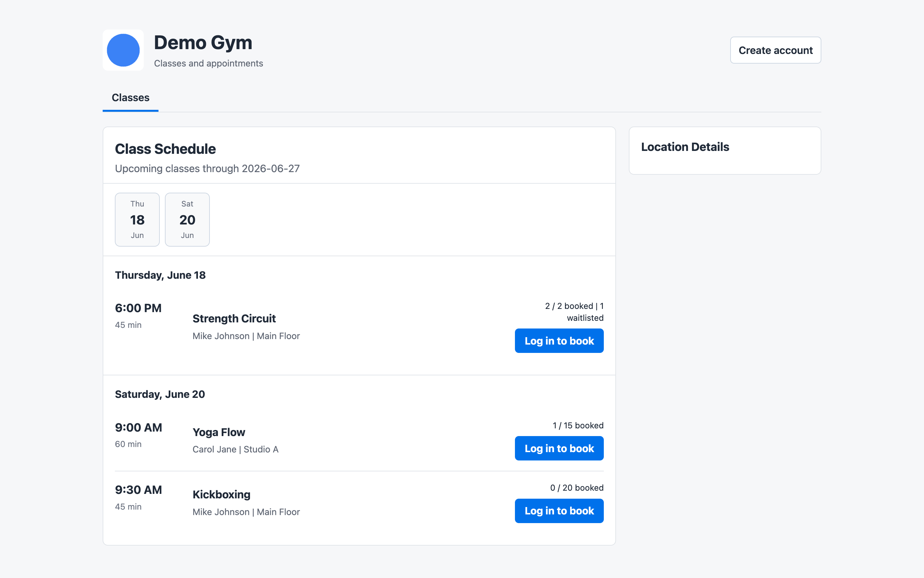Click the 45 min duration under 9:30 AM
924x578 pixels.
coord(128,507)
